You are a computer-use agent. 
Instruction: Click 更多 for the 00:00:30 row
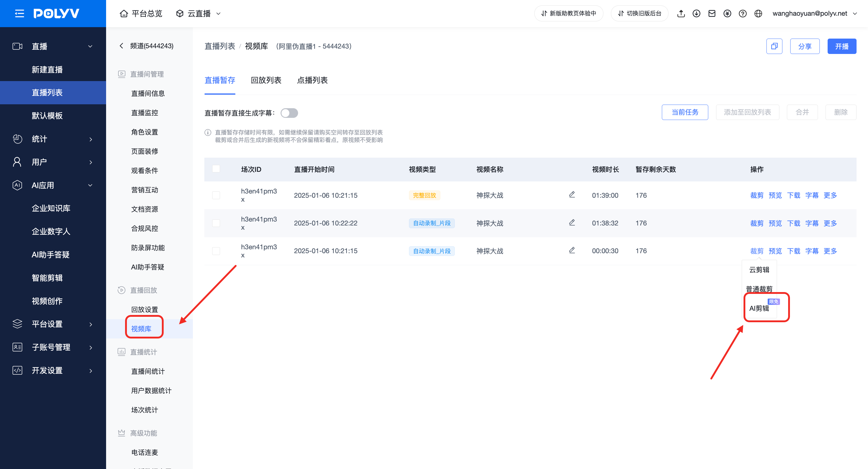[830, 251]
